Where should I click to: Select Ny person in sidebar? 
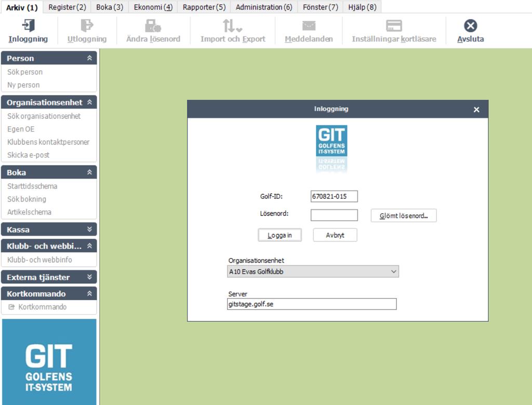pyautogui.click(x=23, y=85)
